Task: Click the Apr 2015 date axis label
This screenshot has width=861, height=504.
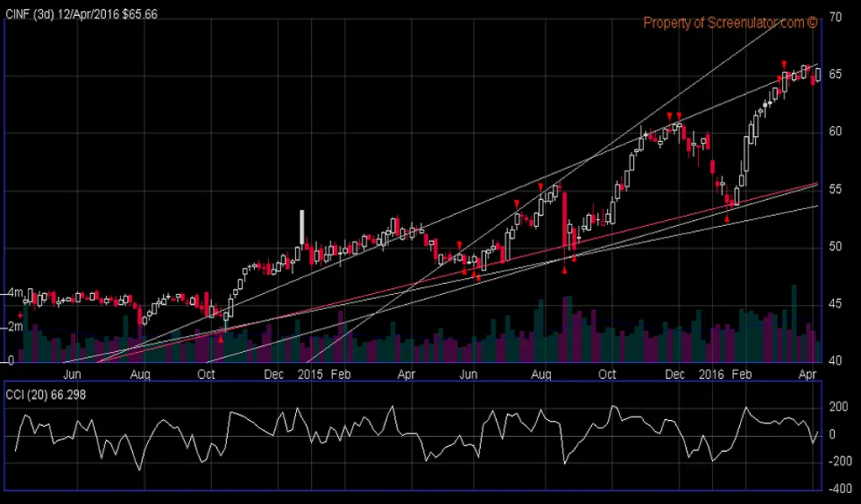Action: click(x=406, y=375)
